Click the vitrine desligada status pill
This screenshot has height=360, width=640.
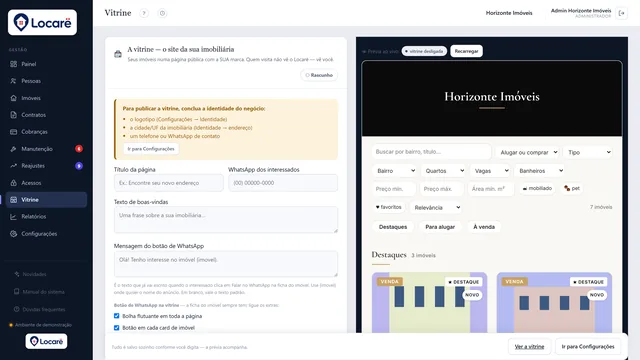tap(424, 51)
